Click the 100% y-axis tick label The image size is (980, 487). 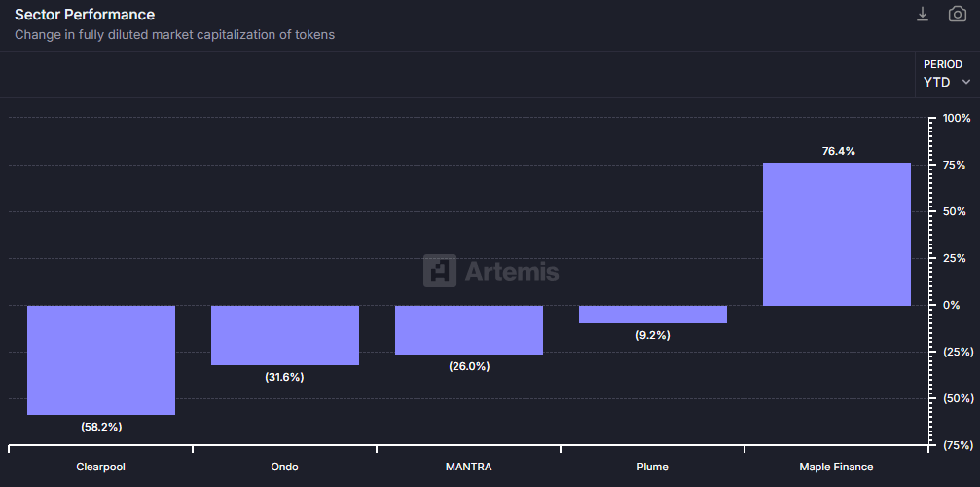pos(957,118)
